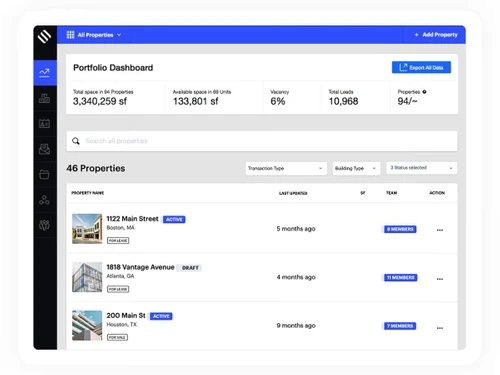
Task: Open the 1122 Main Street property name
Action: coord(132,219)
